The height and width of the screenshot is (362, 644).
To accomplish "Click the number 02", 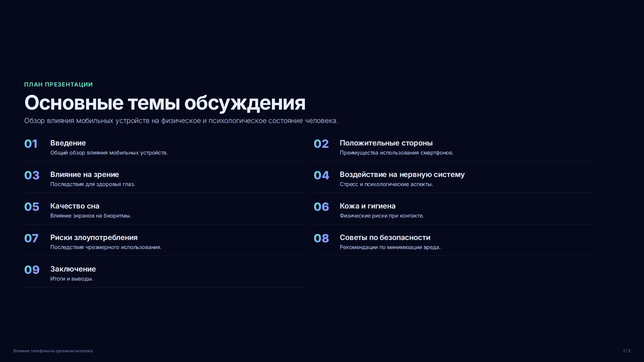I will click(x=321, y=144).
